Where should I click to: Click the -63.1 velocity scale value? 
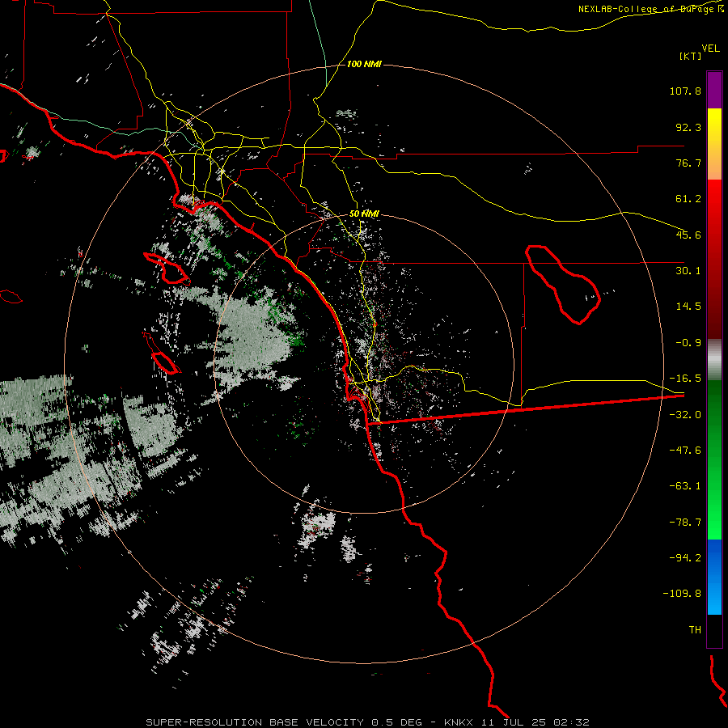point(685,486)
